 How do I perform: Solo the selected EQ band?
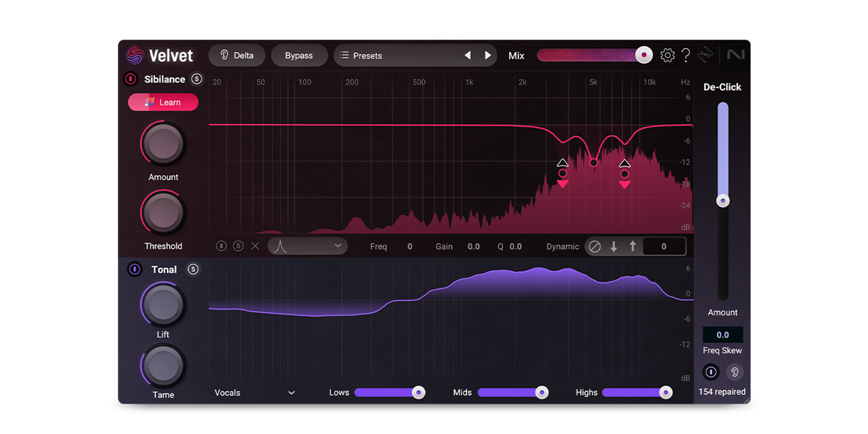pyautogui.click(x=238, y=246)
